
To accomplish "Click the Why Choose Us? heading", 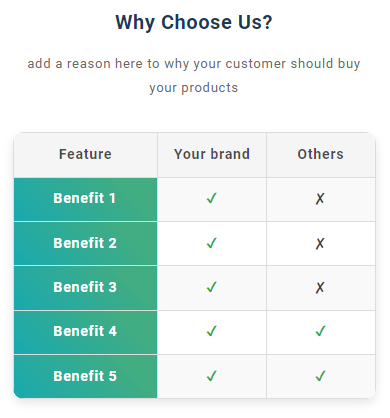I will pyautogui.click(x=194, y=23).
